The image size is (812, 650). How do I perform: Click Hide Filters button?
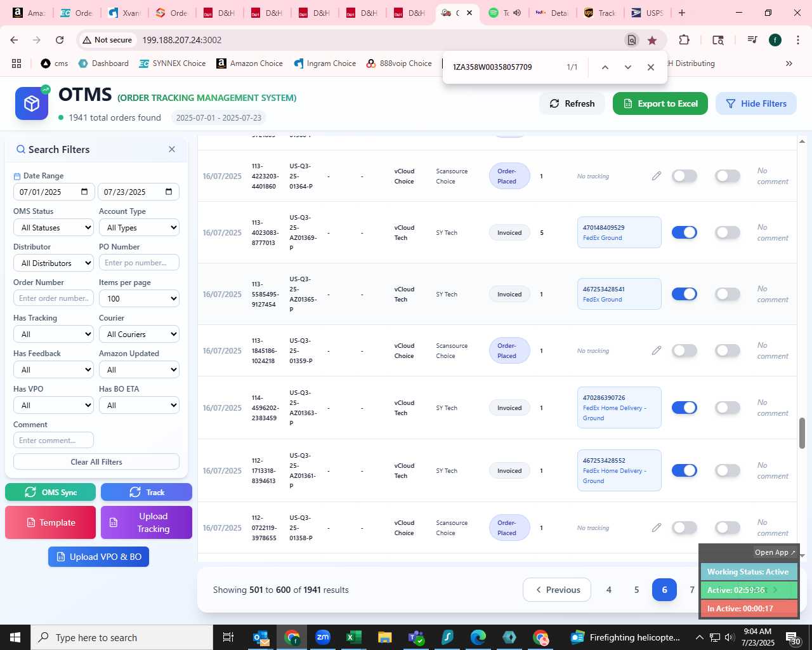pyautogui.click(x=756, y=103)
